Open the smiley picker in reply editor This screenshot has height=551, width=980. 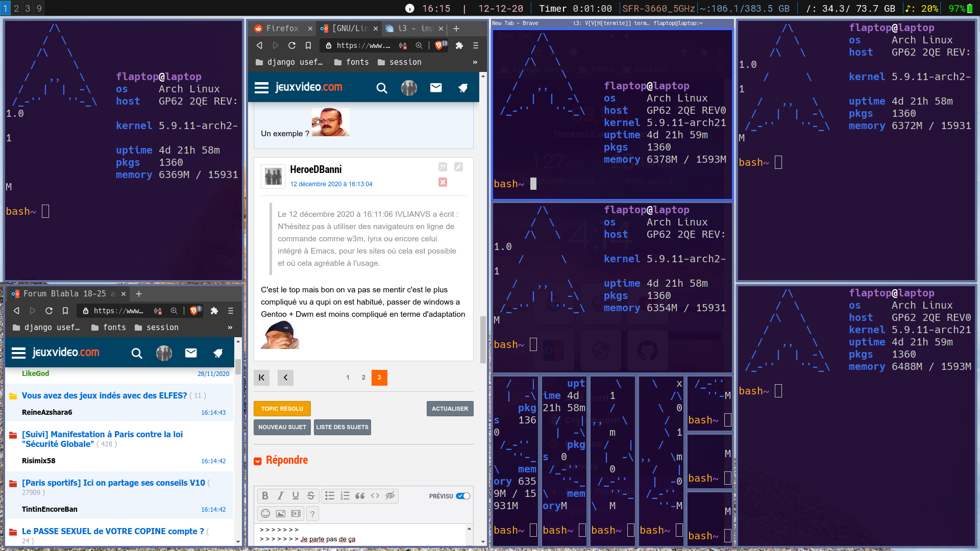(x=265, y=514)
